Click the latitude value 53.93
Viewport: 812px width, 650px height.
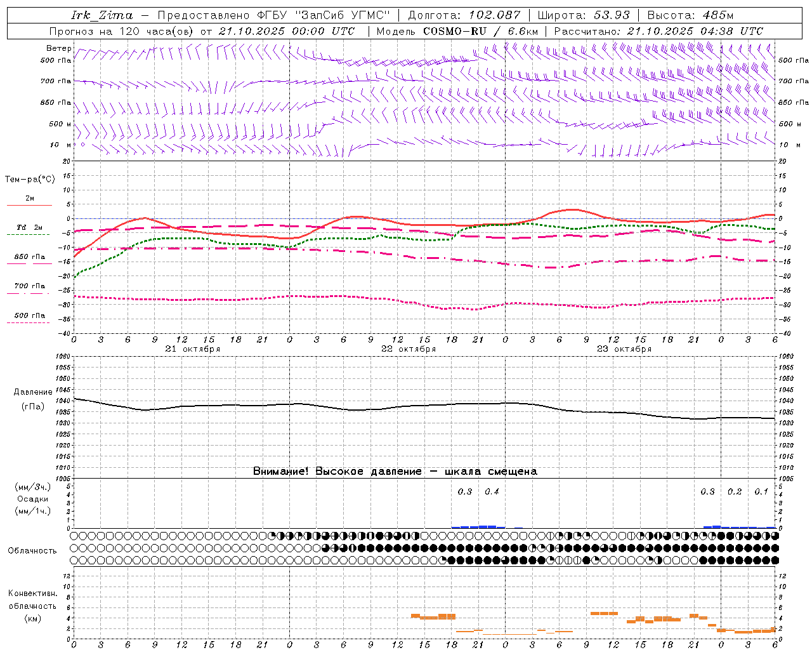pos(612,15)
